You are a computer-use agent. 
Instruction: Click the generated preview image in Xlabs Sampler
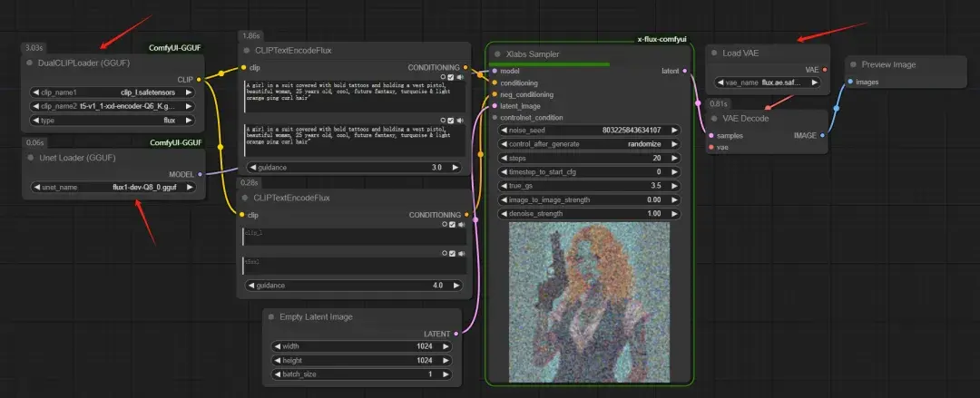[588, 302]
